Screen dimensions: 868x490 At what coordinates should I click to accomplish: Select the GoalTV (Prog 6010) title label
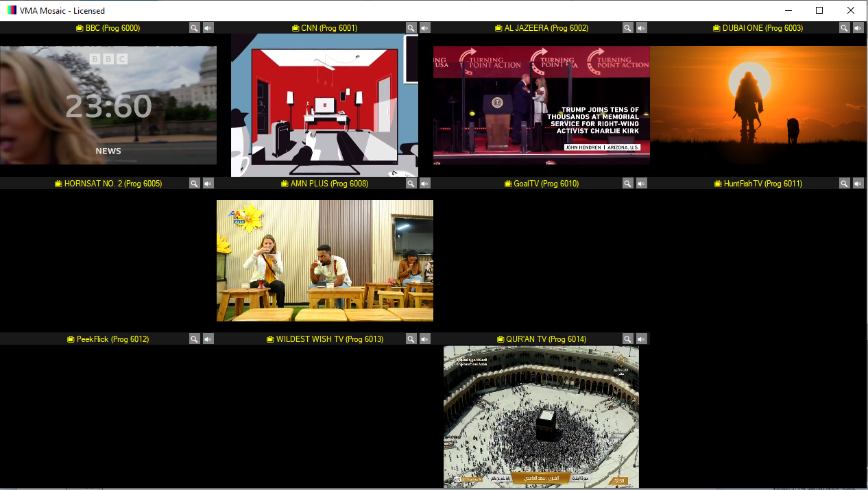click(546, 184)
